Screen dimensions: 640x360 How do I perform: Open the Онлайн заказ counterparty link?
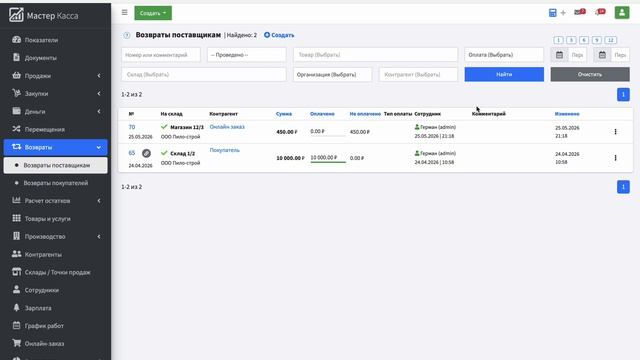point(227,127)
